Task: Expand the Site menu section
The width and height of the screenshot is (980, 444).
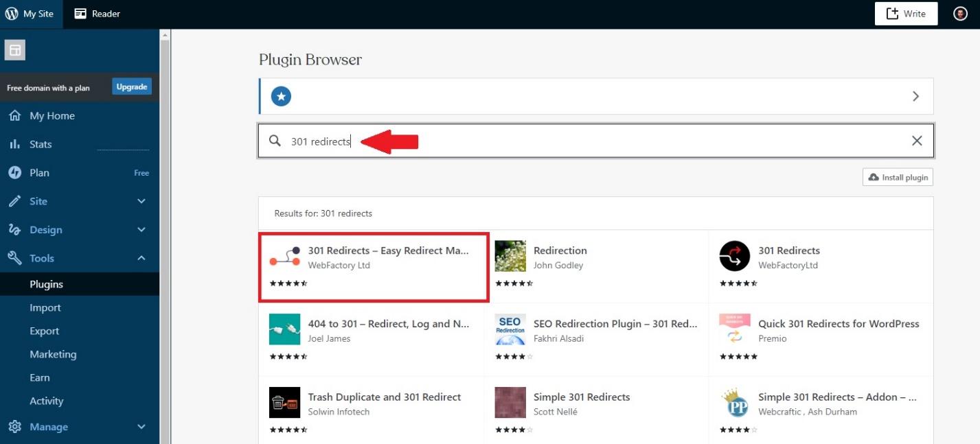Action: (80, 201)
